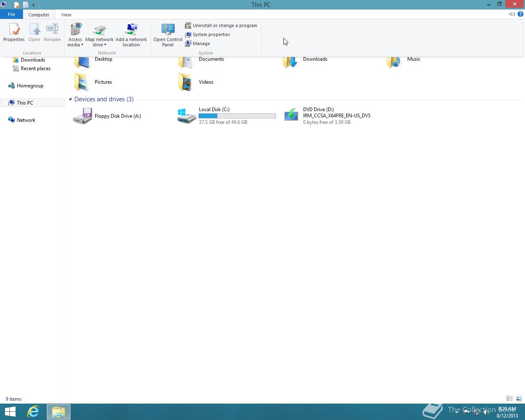This screenshot has height=420, width=525.
Task: Open the Music folder
Action: point(404,61)
